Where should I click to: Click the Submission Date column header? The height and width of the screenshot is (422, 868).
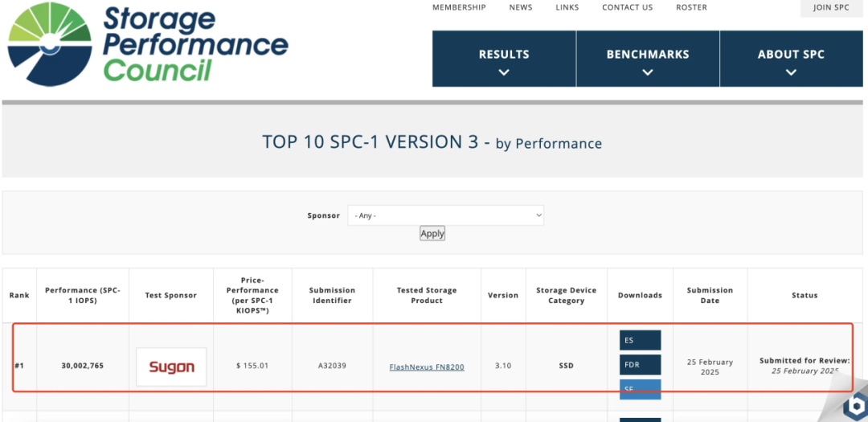(710, 295)
